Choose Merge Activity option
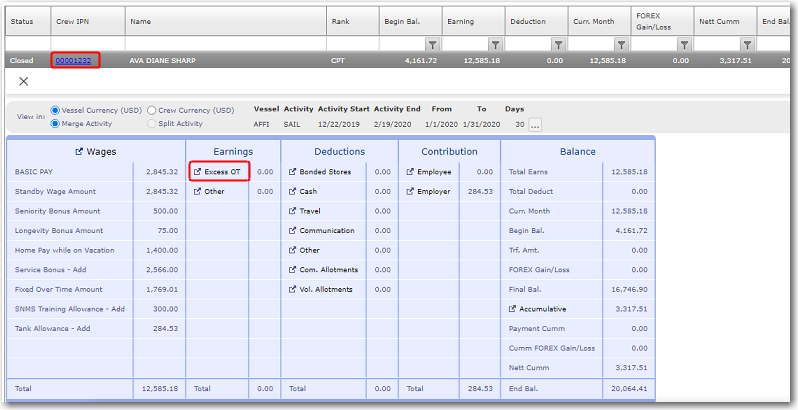Viewport: 798px width, 410px height. point(55,123)
